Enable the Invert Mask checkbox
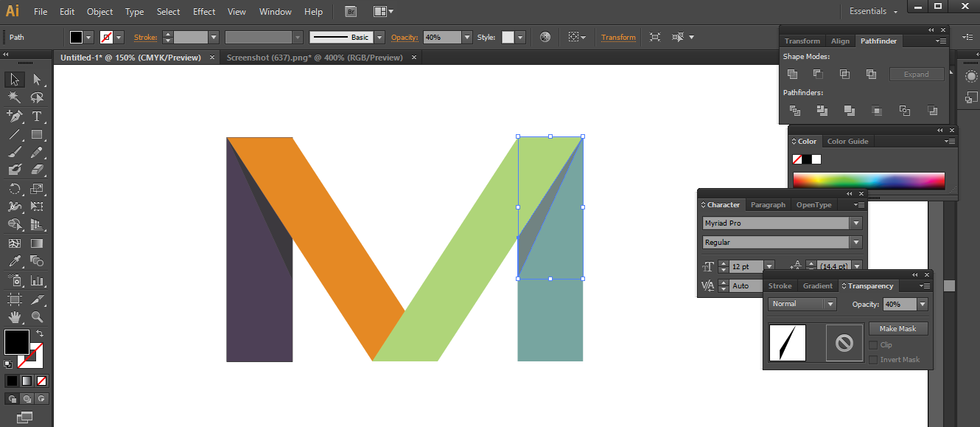Image resolution: width=980 pixels, height=427 pixels. point(874,359)
